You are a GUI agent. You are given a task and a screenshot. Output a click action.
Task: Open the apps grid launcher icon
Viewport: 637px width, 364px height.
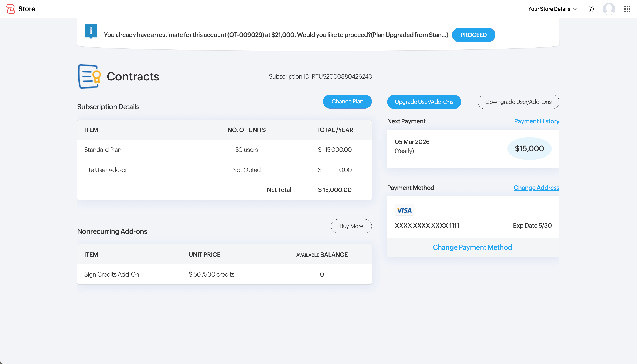(627, 9)
